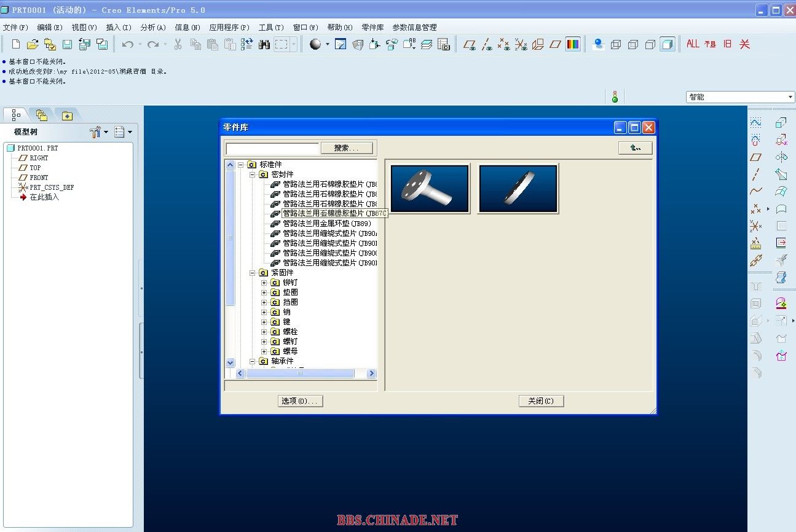Image resolution: width=796 pixels, height=532 pixels.
Task: Click the Undo arrow icon
Action: click(x=127, y=44)
